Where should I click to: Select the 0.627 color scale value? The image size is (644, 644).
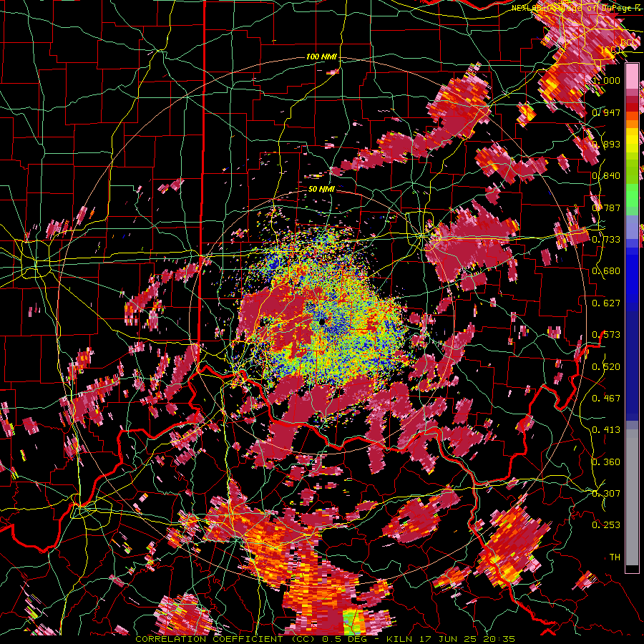click(606, 303)
